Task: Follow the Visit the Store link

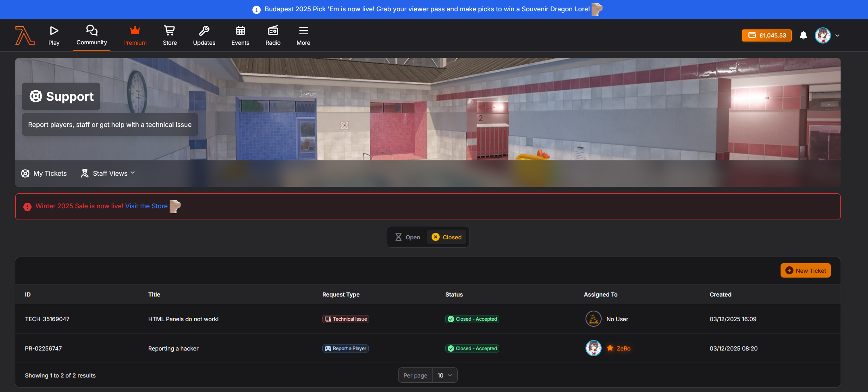Action: [x=146, y=206]
